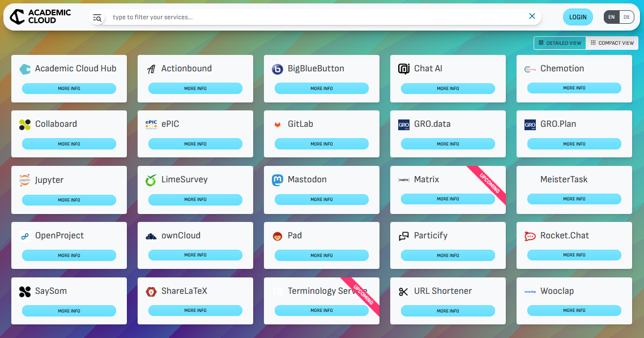Click the Collaboard icon
Screen dimensions: 644x338
[x=25, y=125]
